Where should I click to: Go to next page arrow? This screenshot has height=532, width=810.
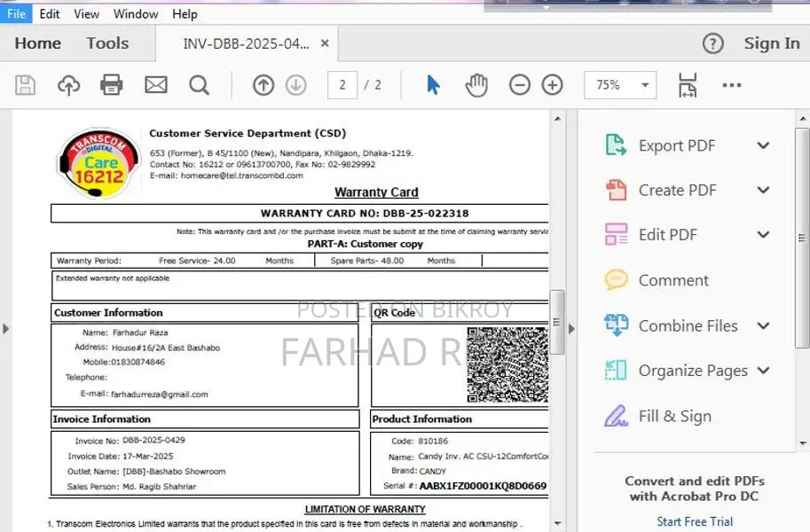coord(296,85)
